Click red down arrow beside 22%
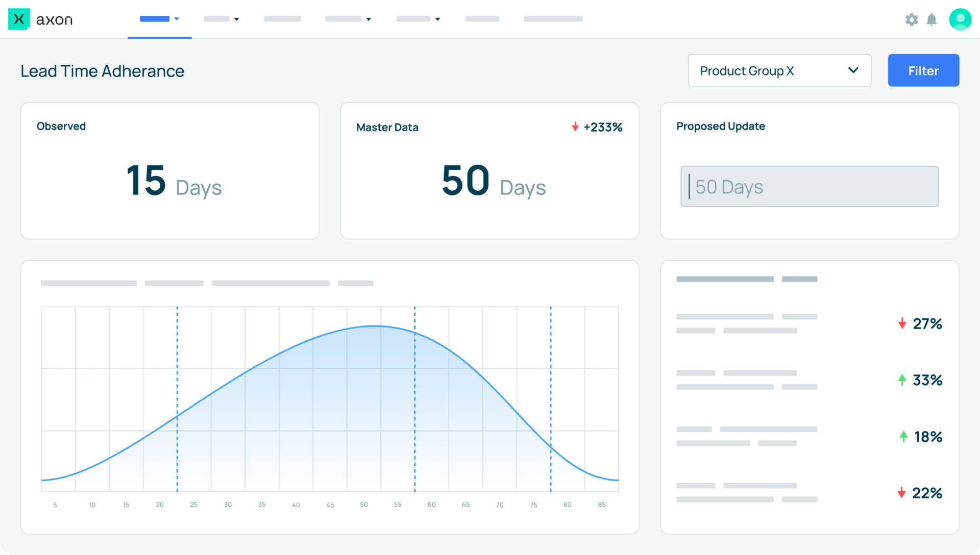Viewport: 980px width, 555px height. (901, 493)
